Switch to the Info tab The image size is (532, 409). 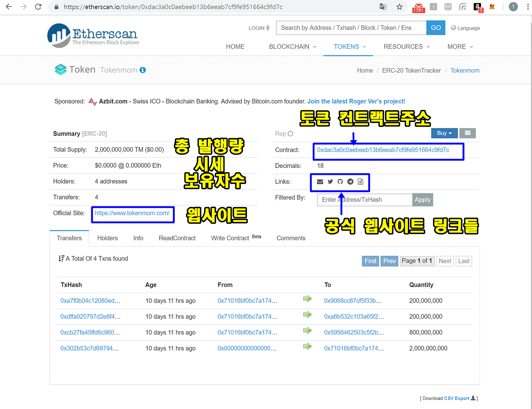click(x=138, y=238)
